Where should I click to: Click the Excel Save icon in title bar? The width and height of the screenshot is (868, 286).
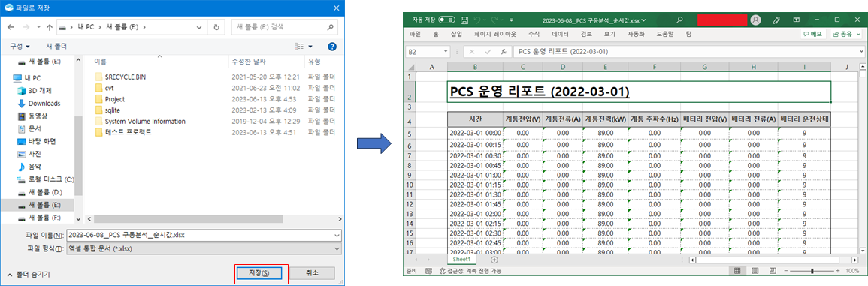[x=464, y=20]
